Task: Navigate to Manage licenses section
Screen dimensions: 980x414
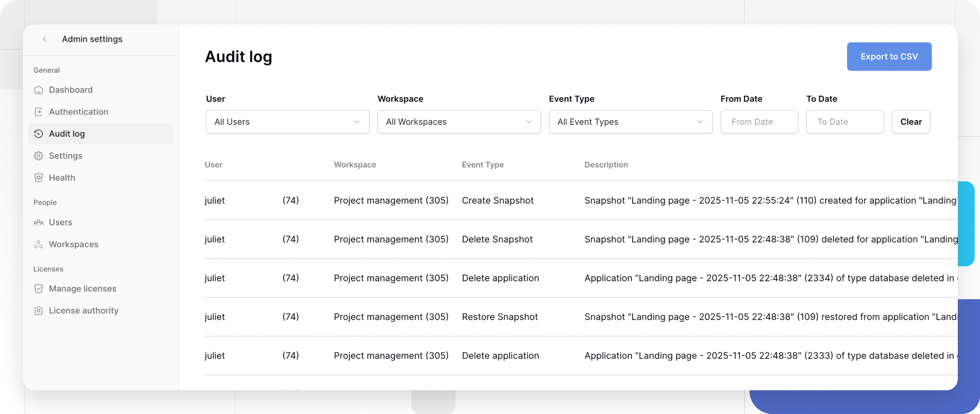Action: click(x=83, y=288)
